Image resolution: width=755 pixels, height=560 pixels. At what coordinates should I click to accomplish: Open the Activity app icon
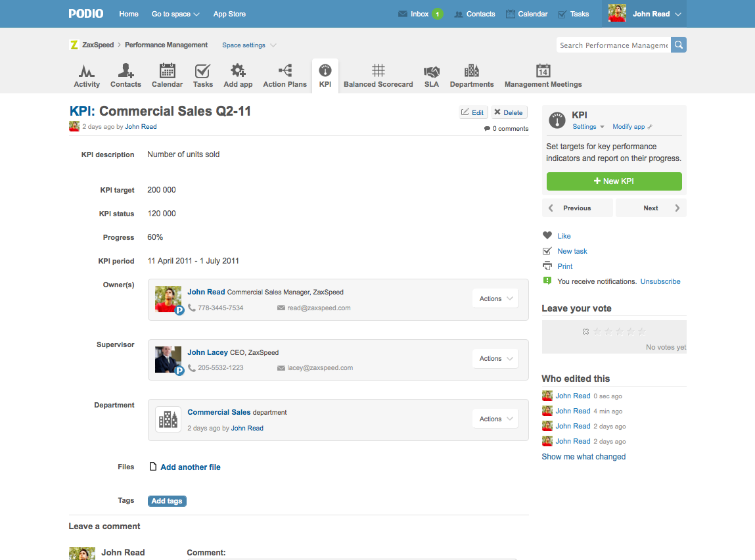coord(87,71)
